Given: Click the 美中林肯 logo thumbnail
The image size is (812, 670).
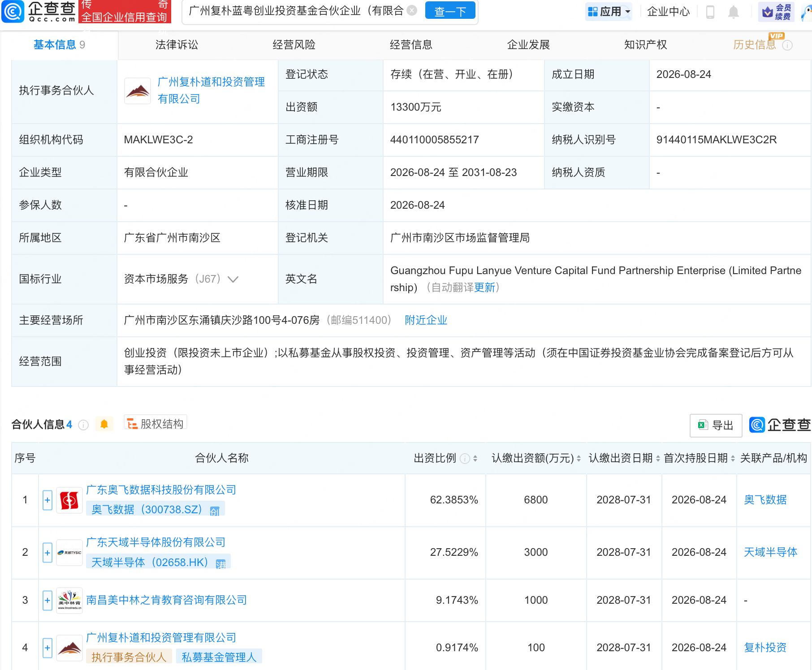Looking at the screenshot, I should click(x=69, y=601).
